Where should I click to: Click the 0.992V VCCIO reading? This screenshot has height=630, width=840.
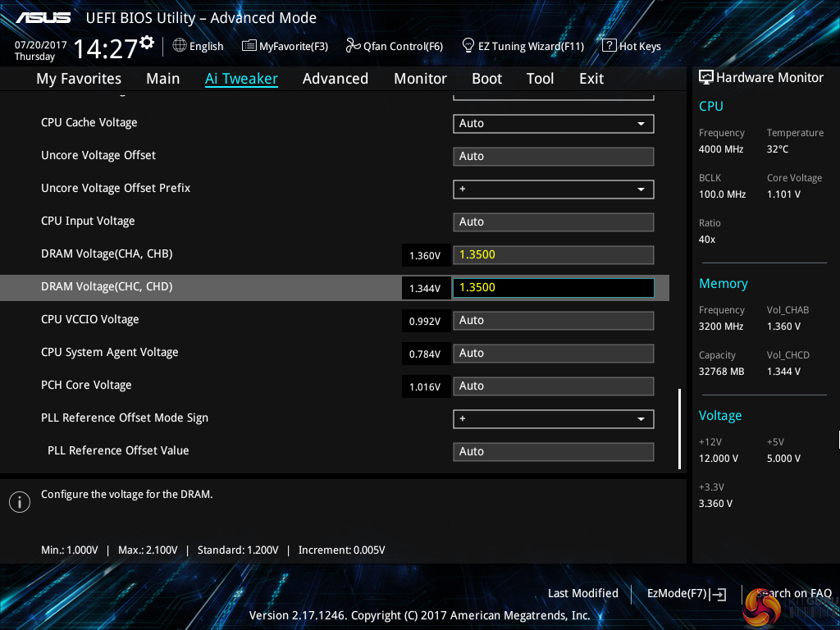pos(426,322)
